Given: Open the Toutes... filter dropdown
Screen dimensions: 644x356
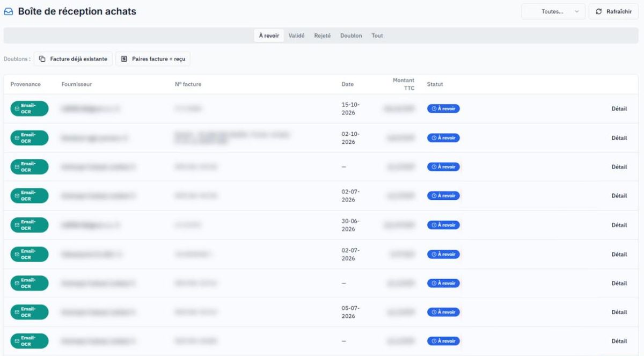Looking at the screenshot, I should click(x=553, y=11).
